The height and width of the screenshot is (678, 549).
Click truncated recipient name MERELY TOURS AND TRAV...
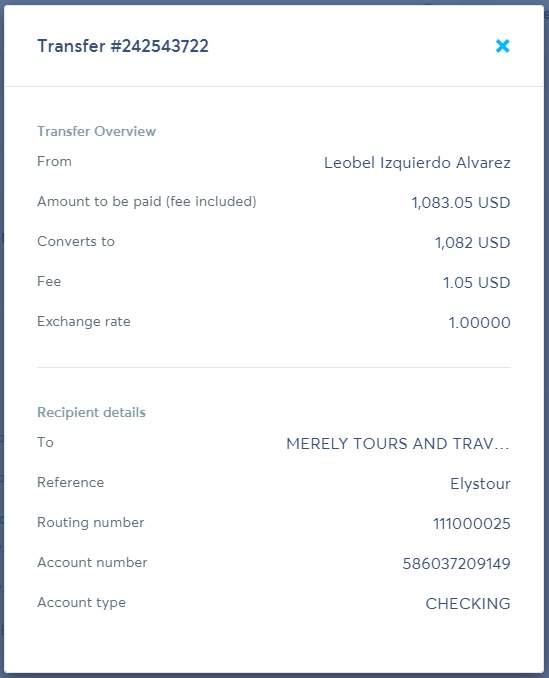tap(398, 444)
